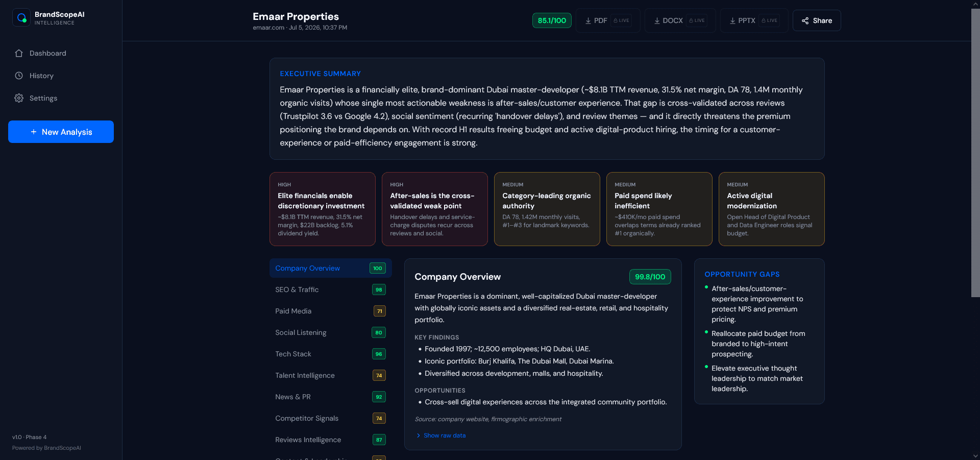Open the Competitor Signals section
980x460 pixels.
[330, 418]
